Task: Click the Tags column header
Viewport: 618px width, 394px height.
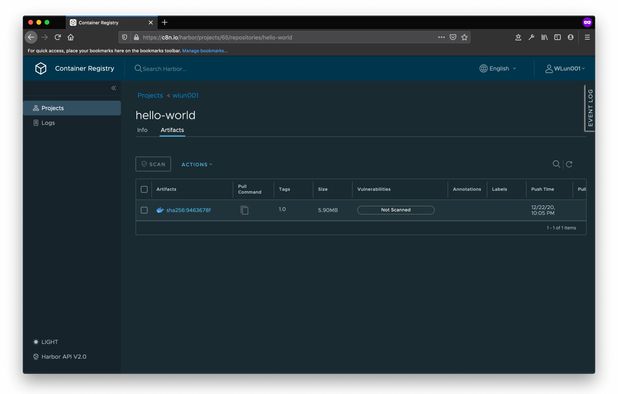Action: [x=285, y=189]
